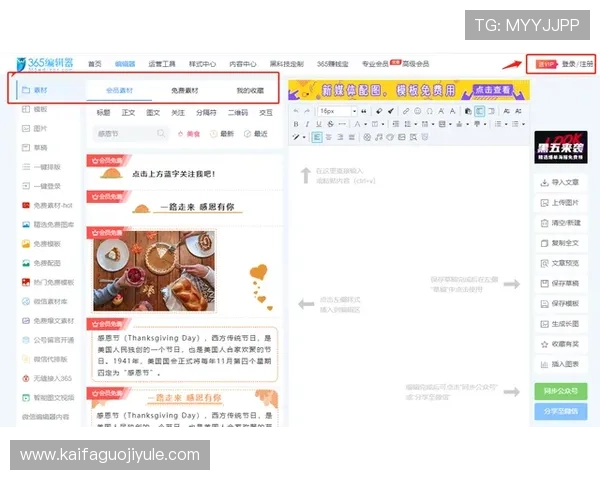This screenshot has width=600, height=480.
Task: Open 草稿 in the left sidebar
Action: coord(35,147)
